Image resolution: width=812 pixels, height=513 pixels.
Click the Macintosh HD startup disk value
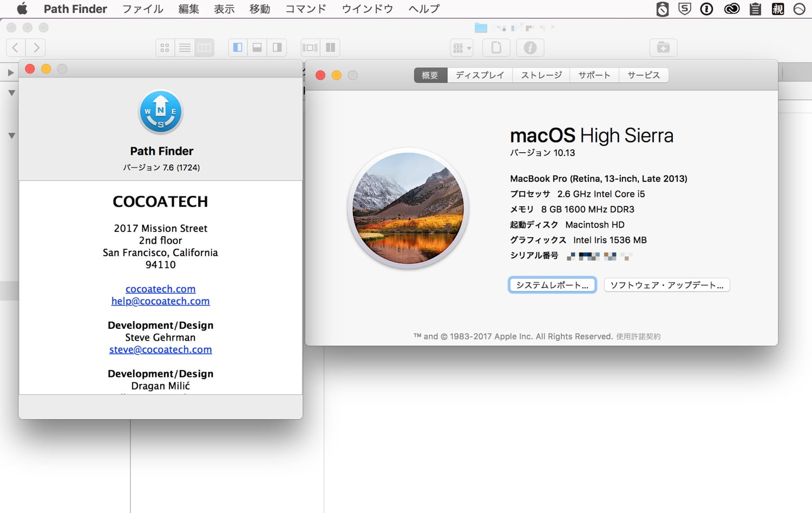pos(595,225)
